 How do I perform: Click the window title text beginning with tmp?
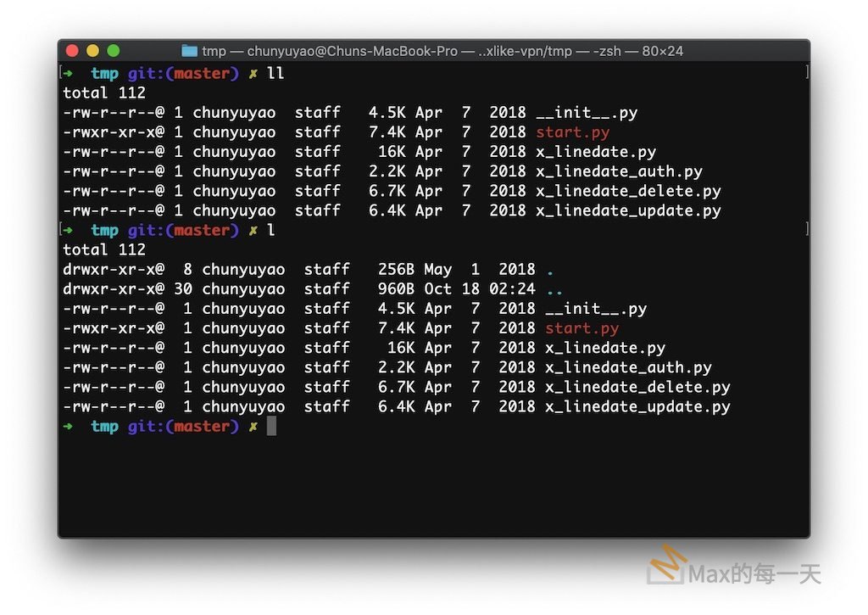pos(442,51)
